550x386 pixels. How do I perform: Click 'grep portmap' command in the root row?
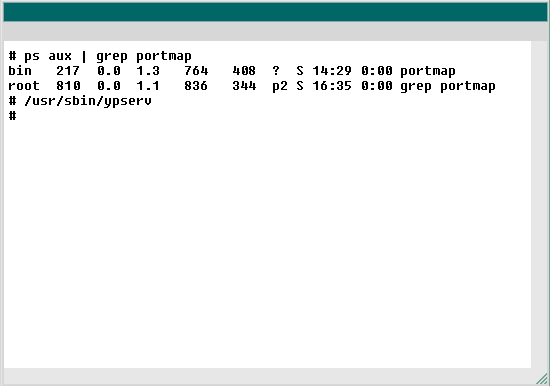448,86
